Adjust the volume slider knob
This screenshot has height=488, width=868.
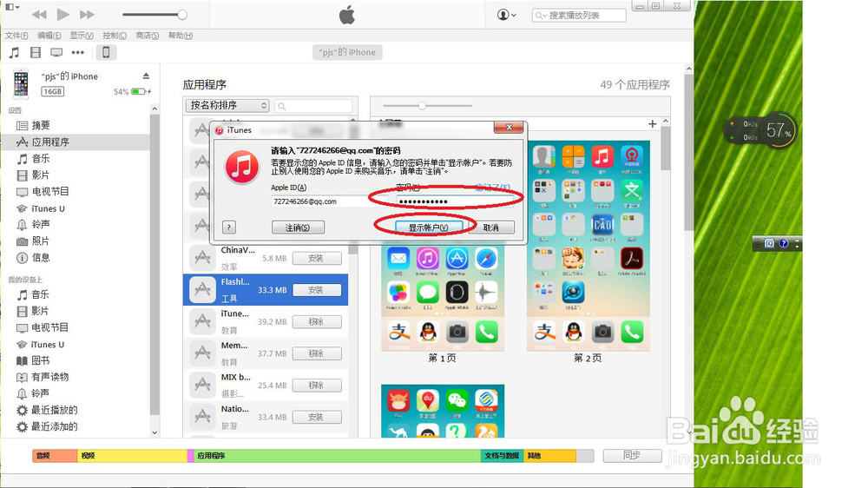pyautogui.click(x=181, y=15)
